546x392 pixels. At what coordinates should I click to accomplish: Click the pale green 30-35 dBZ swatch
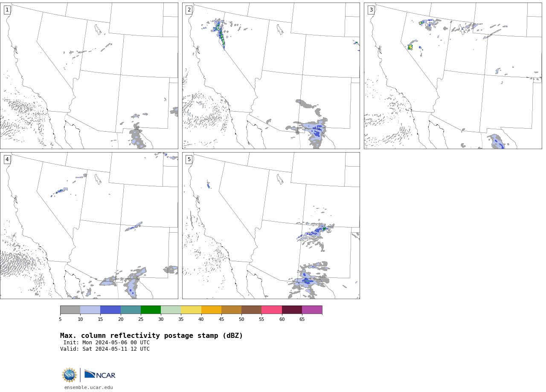[x=171, y=310]
